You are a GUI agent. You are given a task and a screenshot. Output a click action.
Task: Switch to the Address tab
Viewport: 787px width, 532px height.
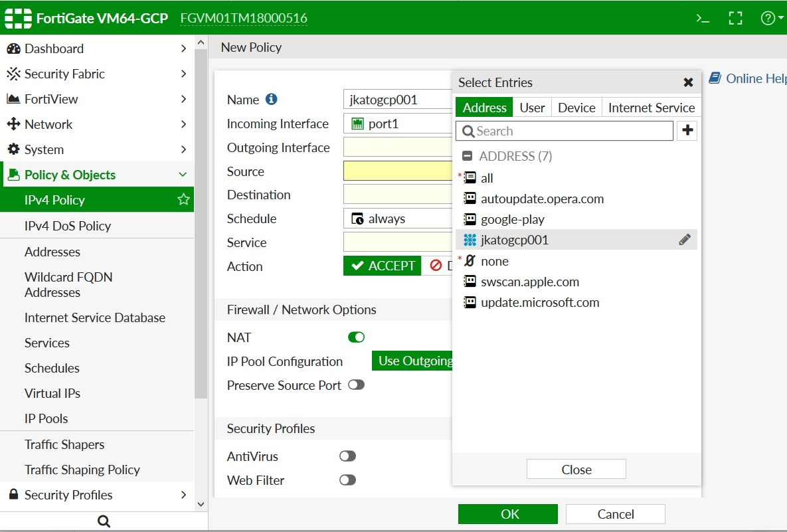(x=484, y=108)
